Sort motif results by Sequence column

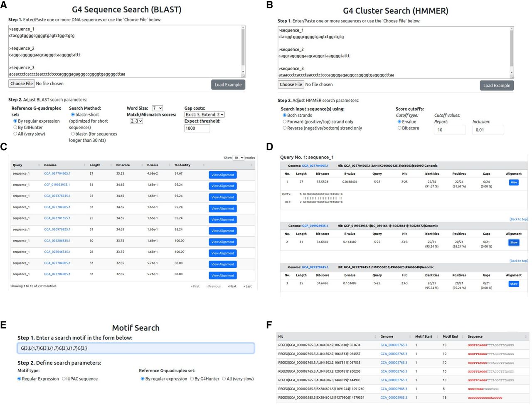coord(475,336)
